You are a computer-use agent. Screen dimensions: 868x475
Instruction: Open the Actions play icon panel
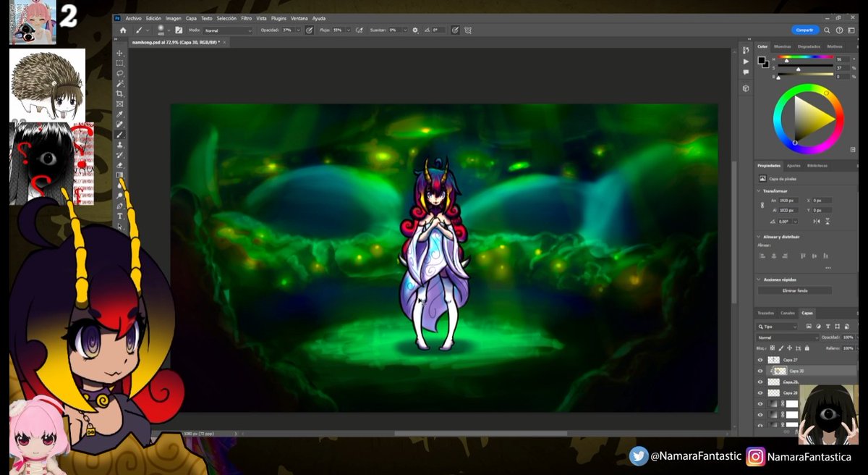pos(746,62)
